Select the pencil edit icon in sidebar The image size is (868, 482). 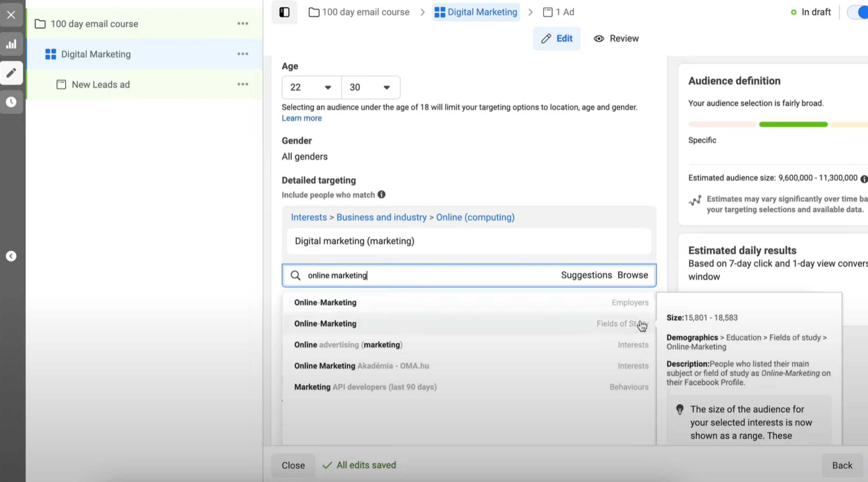pyautogui.click(x=11, y=73)
